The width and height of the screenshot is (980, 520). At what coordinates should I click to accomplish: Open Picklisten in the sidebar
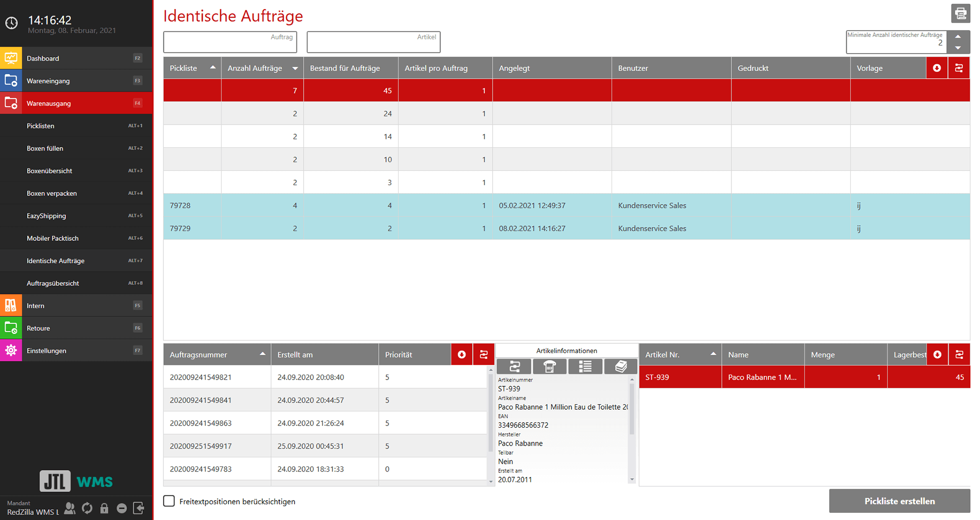click(41, 126)
